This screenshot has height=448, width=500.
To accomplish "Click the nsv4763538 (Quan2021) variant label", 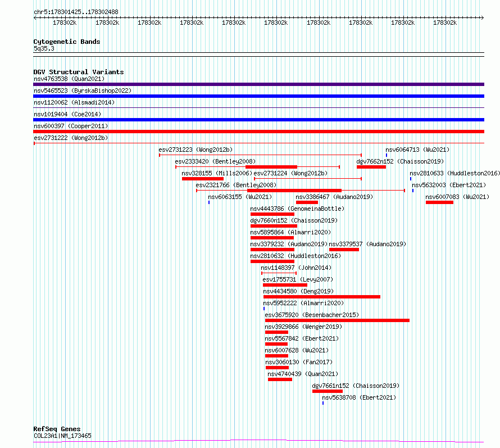I will [x=69, y=79].
